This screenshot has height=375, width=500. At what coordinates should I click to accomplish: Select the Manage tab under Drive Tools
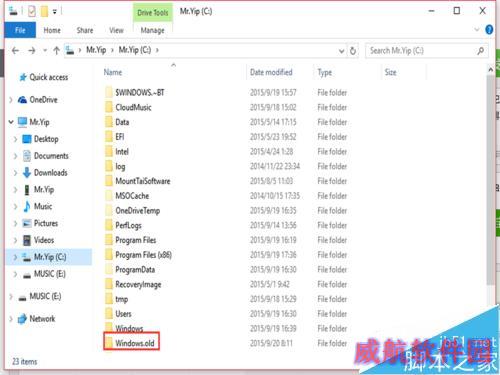pyautogui.click(x=152, y=30)
